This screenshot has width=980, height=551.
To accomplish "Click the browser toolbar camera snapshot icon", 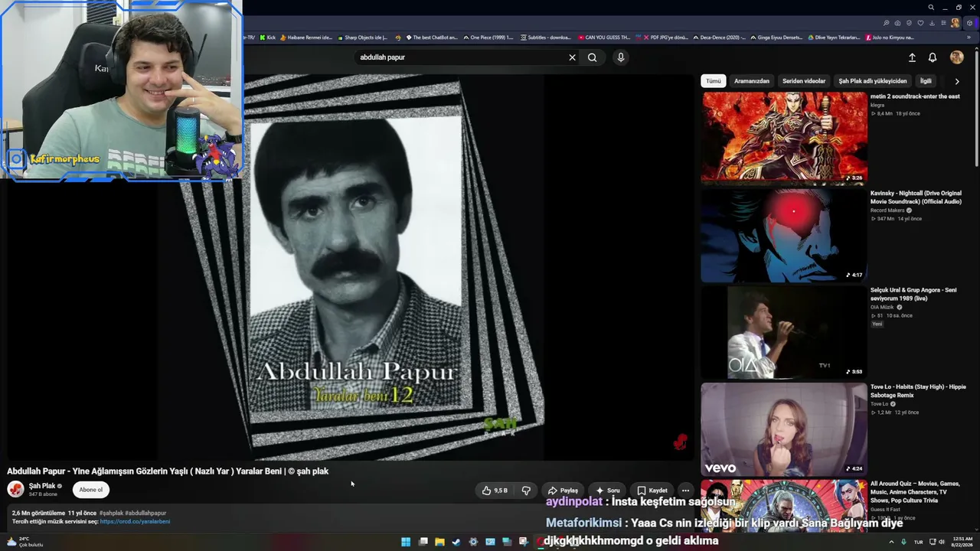I will coord(897,23).
